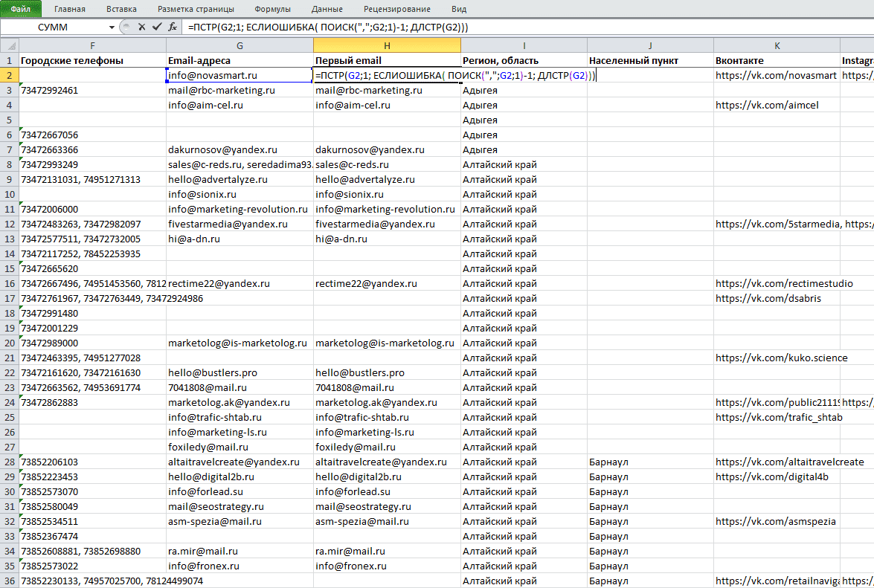Select mail@rbc-marketing.ru in Email-адреса column
The image size is (874, 588).
[x=240, y=90]
